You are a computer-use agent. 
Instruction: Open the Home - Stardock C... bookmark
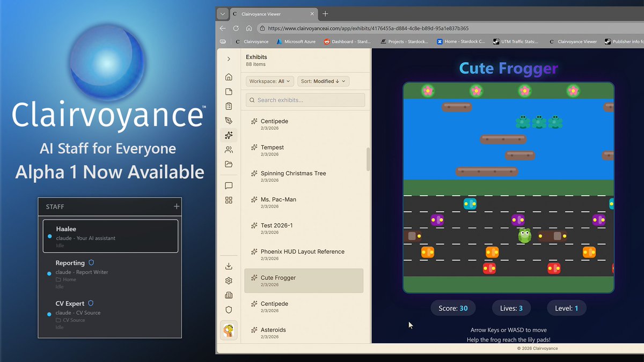click(460, 41)
